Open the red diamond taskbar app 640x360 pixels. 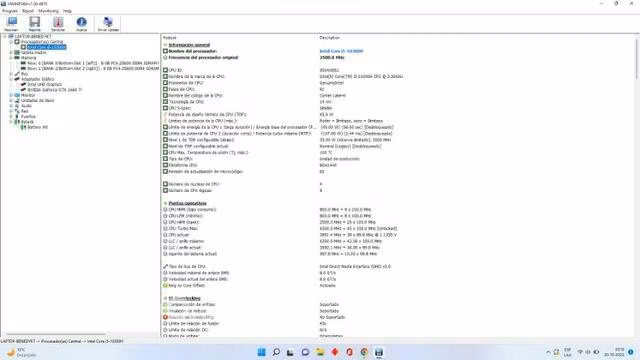tap(335, 352)
